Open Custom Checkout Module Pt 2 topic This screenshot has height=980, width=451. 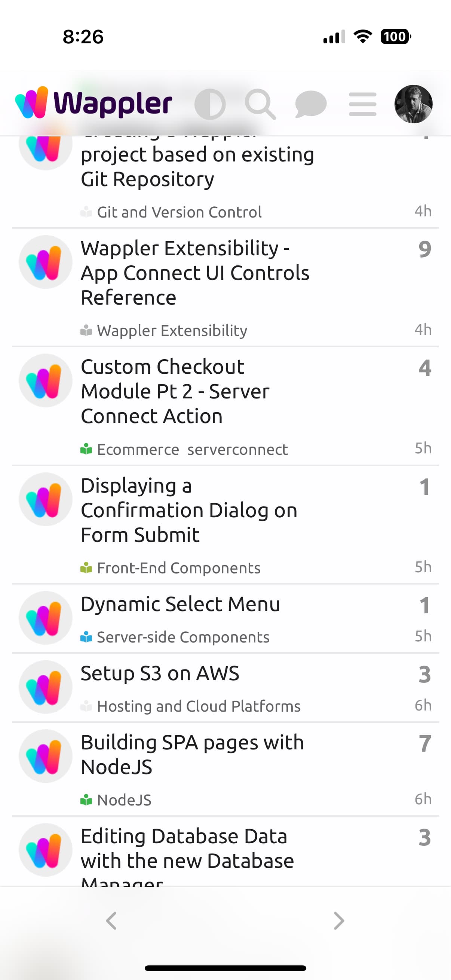175,391
